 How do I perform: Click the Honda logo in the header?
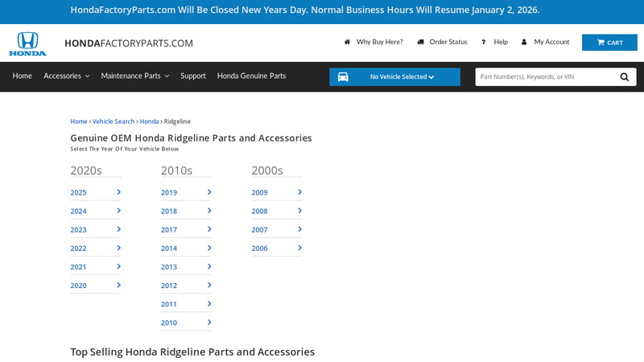point(27,43)
